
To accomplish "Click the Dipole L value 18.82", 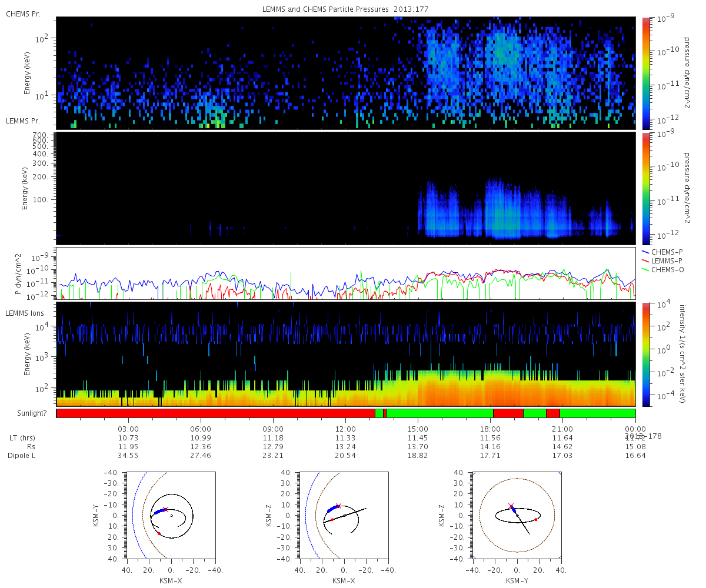I will 418,456.
